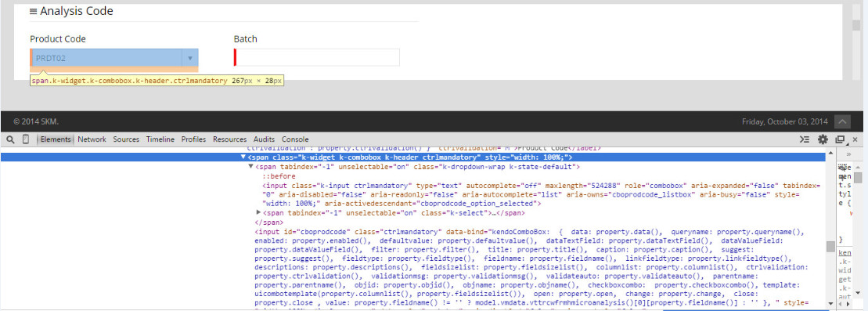868x311 pixels.
Task: Switch to the Elements tab
Action: [56, 139]
